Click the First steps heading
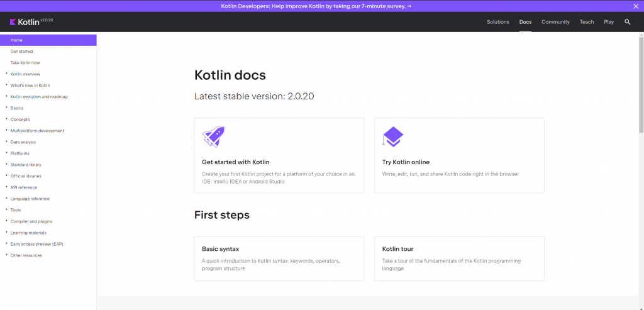 [x=222, y=215]
